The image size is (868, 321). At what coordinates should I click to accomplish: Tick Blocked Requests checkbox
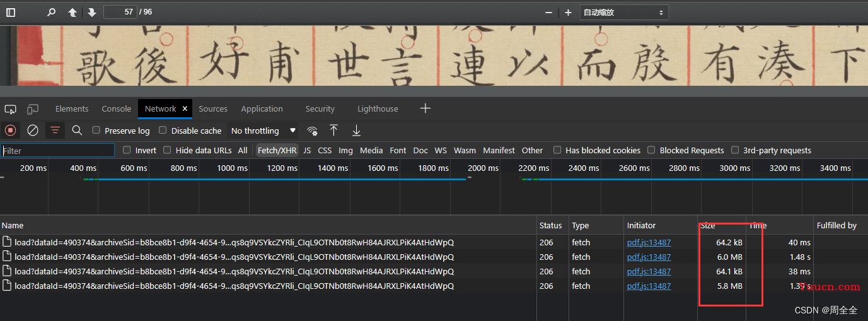click(651, 150)
